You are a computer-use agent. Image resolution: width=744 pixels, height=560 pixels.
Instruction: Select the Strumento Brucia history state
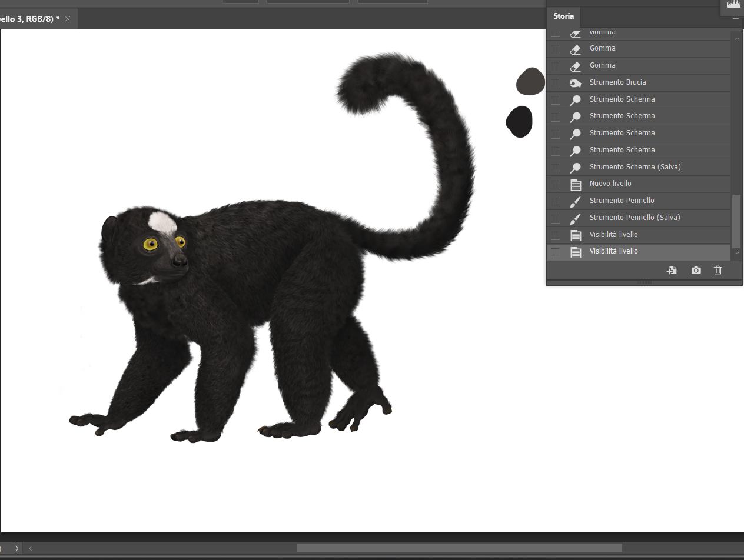coord(639,82)
